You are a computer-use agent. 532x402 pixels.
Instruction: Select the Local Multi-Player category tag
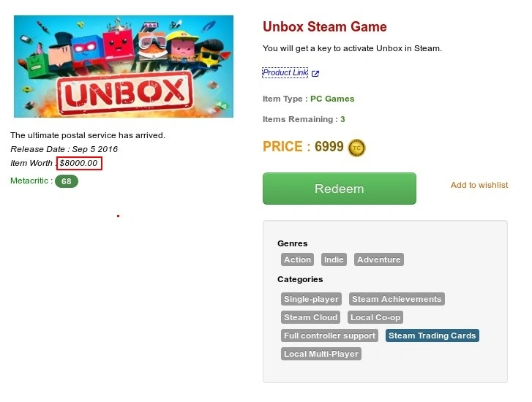[x=321, y=354]
